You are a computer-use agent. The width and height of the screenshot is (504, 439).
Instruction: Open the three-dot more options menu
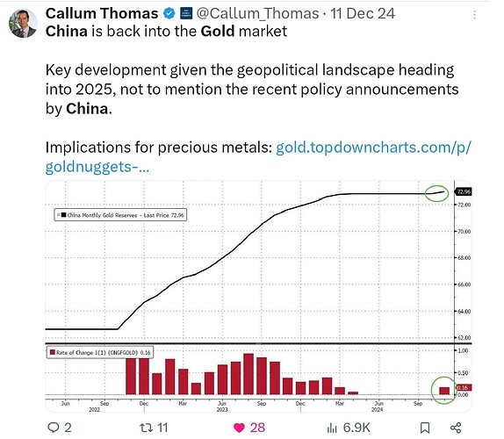coord(474,15)
